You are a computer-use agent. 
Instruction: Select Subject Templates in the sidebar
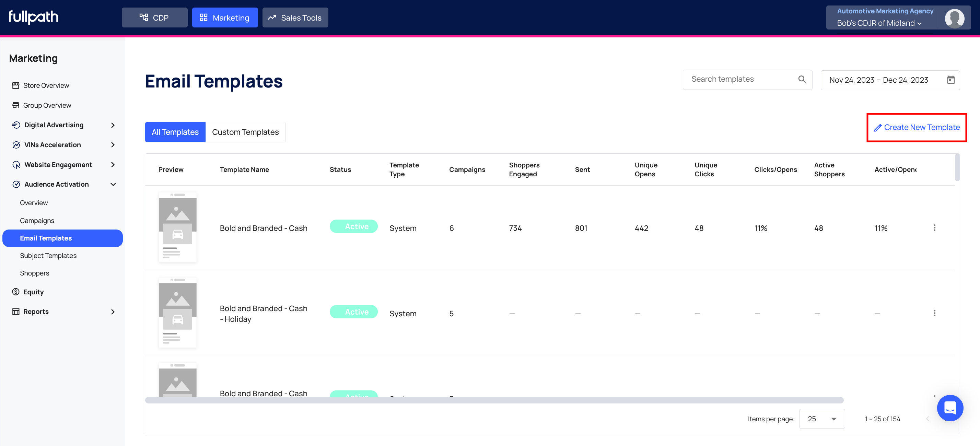(48, 256)
